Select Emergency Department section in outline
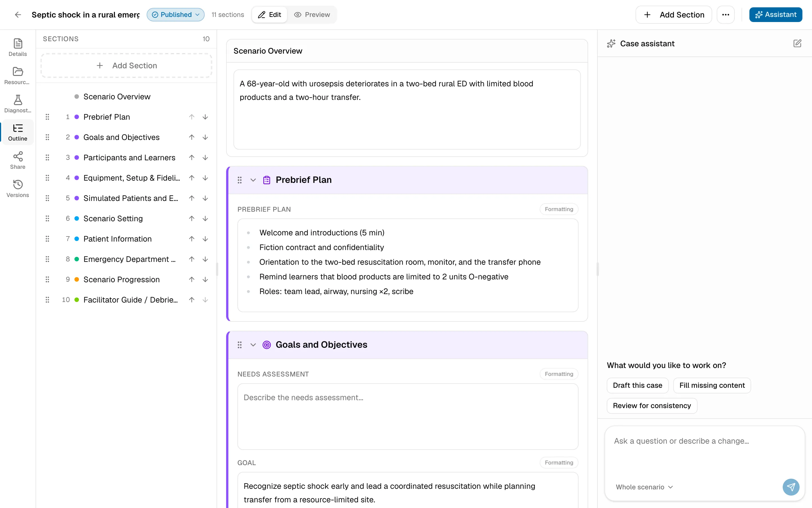This screenshot has height=508, width=812. (x=129, y=259)
